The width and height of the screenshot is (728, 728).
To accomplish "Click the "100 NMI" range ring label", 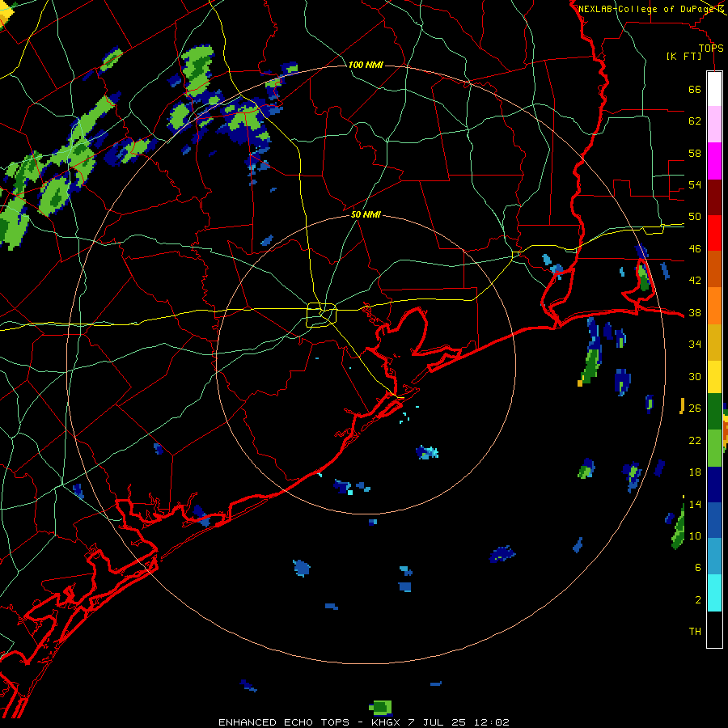I will pos(366,65).
